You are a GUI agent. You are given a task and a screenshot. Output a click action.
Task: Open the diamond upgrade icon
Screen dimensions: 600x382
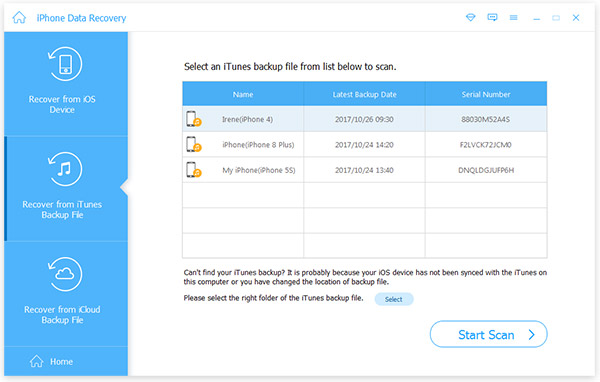point(470,18)
